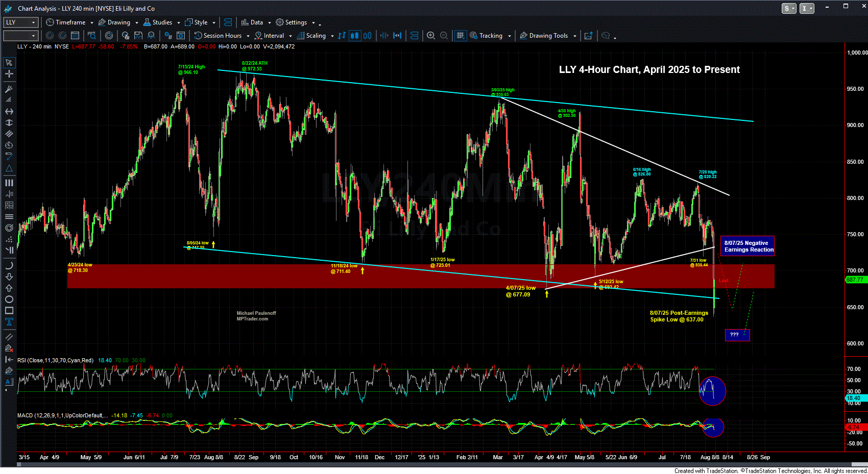The image size is (868, 474).
Task: Toggle the data grid window button
Action: tap(460, 36)
